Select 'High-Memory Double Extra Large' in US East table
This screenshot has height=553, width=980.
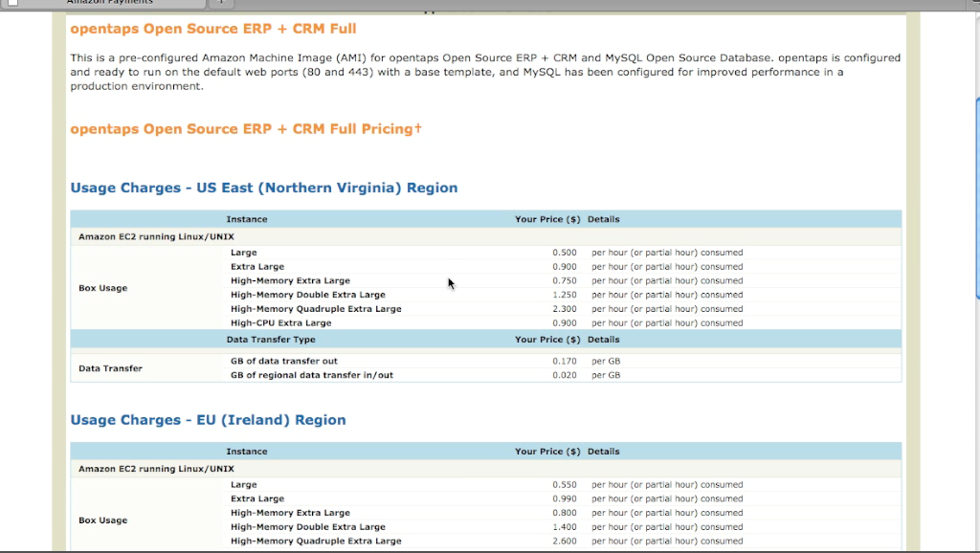(308, 295)
